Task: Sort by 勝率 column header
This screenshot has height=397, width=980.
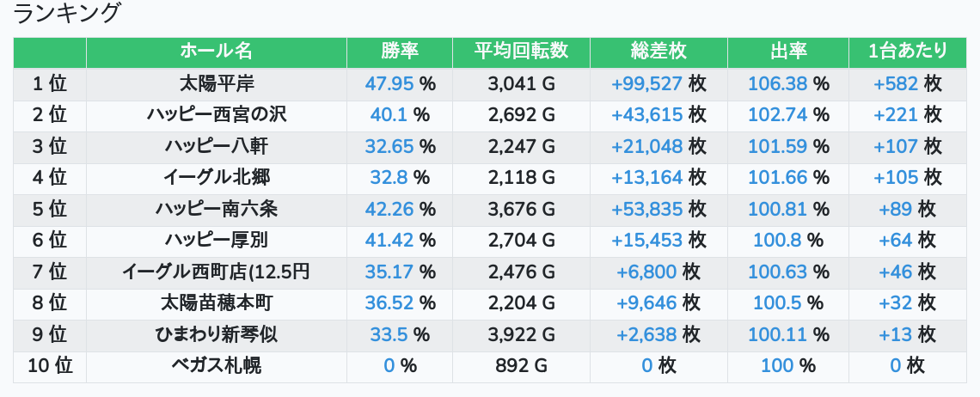Action: click(400, 52)
